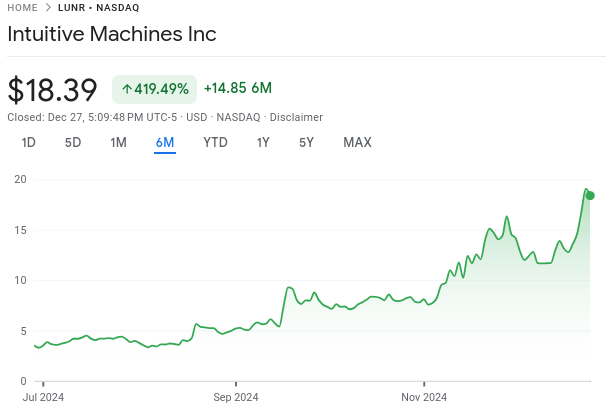606x415 pixels.
Task: Choose the 1Y time range
Action: (x=263, y=143)
